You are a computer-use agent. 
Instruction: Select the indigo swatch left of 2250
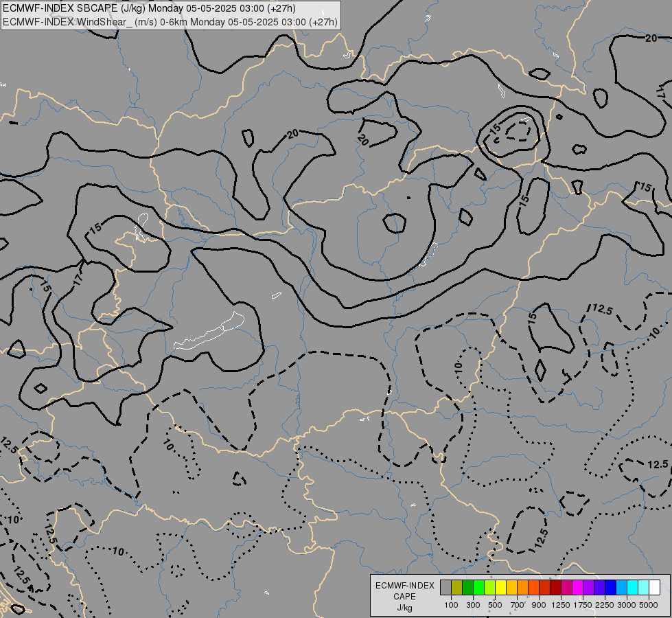(599, 588)
